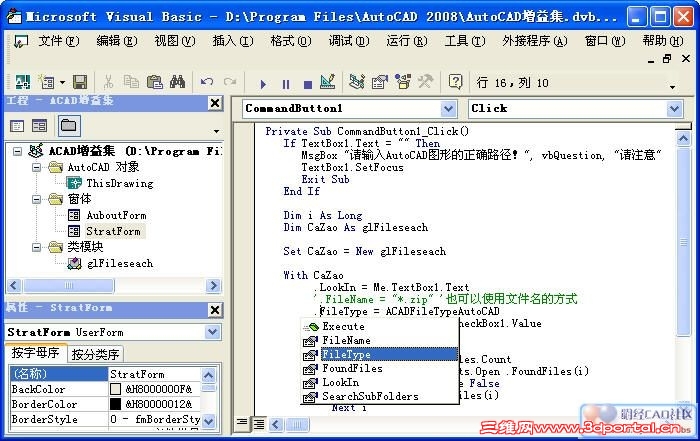Open the 调试(D) menu
Image resolution: width=700 pixels, height=441 pixels.
[349, 41]
